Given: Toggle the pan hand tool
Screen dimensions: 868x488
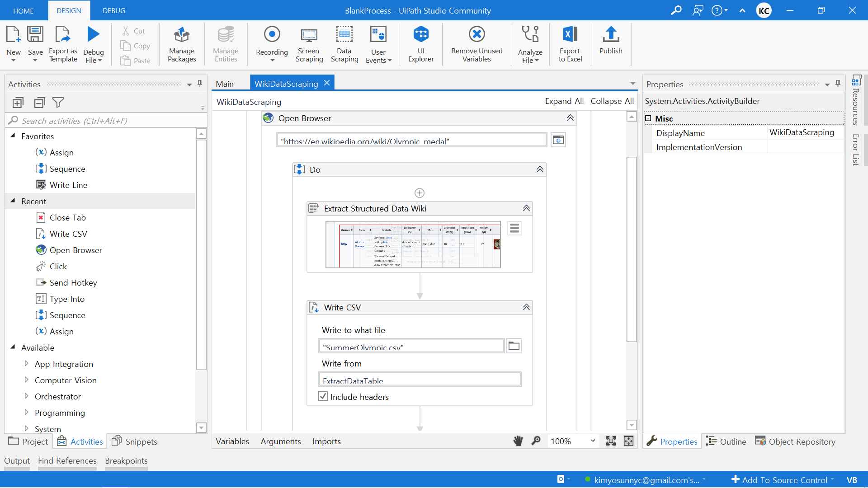Looking at the screenshot, I should coord(518,441).
